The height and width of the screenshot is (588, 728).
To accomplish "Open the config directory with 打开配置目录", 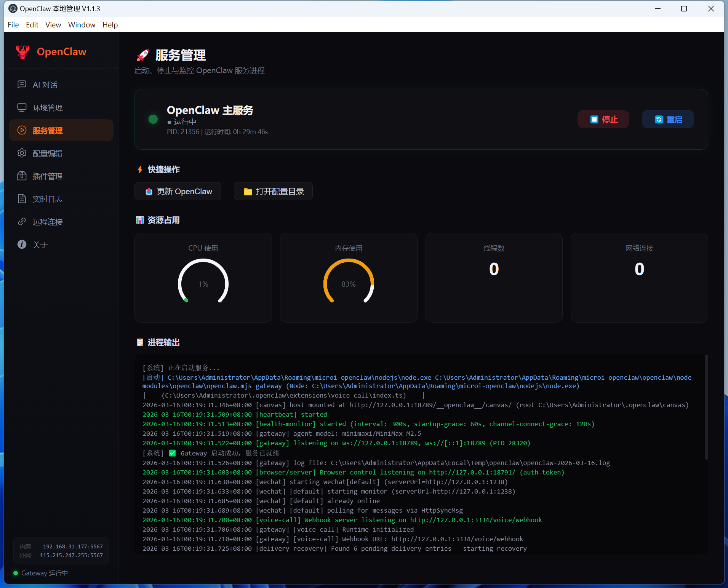I will [x=273, y=192].
